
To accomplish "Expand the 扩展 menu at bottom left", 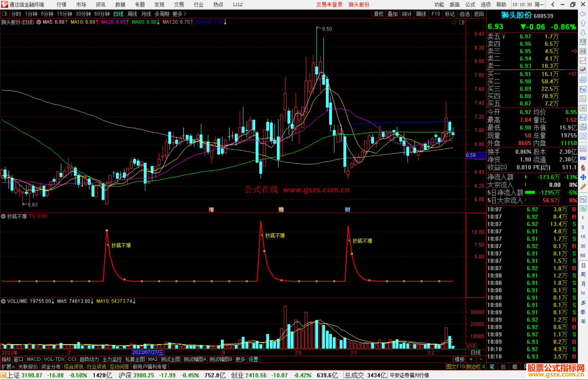I will tap(8, 367).
